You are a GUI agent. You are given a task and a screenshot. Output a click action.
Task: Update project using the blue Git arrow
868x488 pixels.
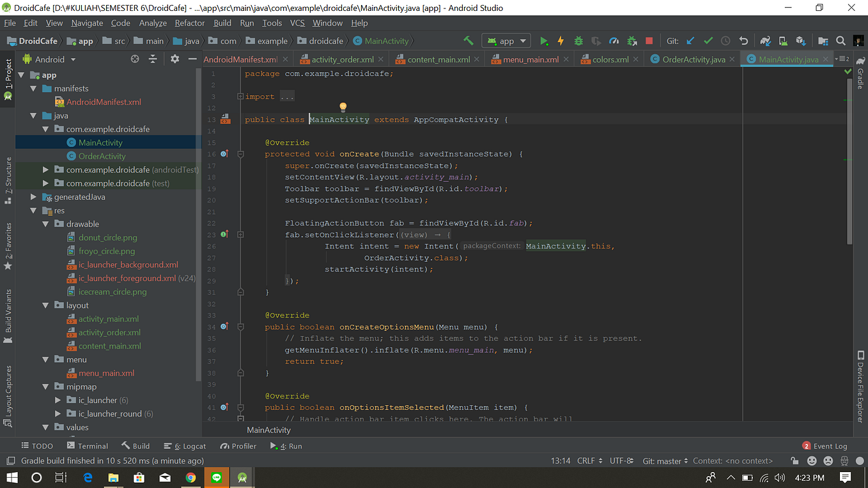pos(690,40)
